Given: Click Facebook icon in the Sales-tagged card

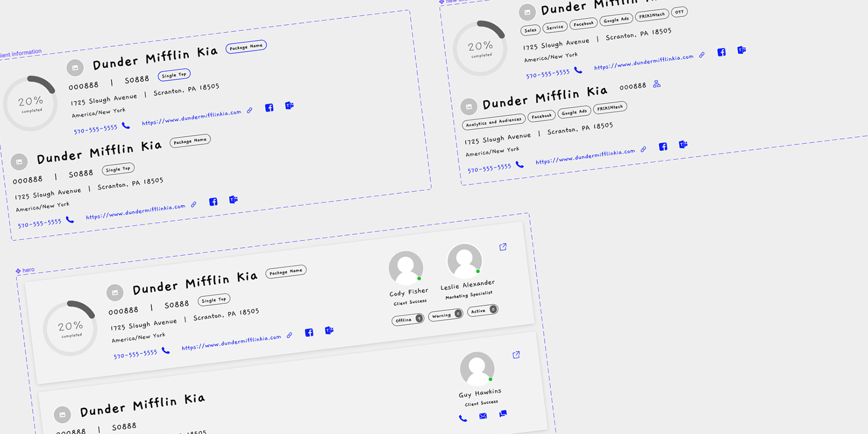Looking at the screenshot, I should coord(721,52).
